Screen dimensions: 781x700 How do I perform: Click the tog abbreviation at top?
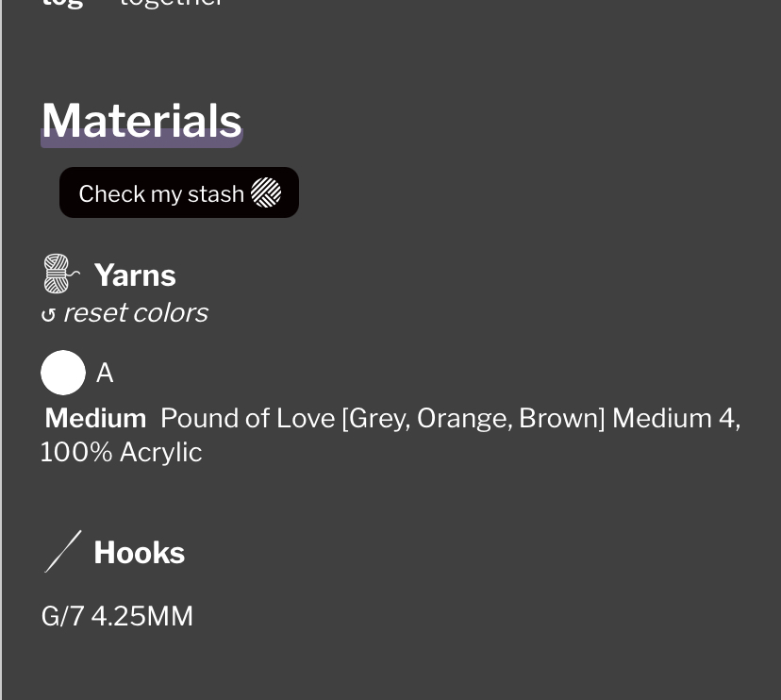[61, 4]
